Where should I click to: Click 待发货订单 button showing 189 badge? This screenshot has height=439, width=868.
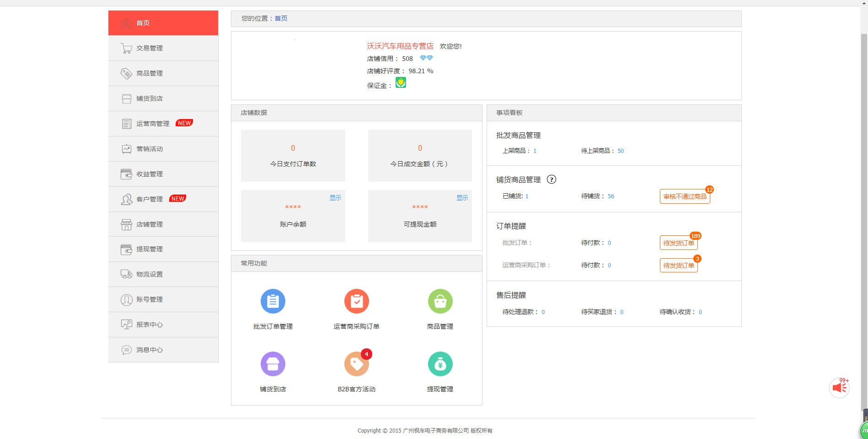tap(678, 243)
